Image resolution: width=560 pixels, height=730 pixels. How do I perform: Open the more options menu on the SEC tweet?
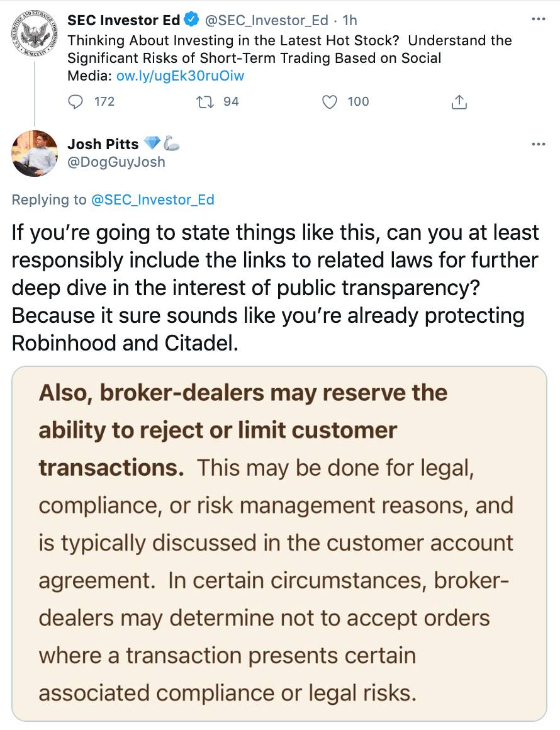[x=539, y=20]
